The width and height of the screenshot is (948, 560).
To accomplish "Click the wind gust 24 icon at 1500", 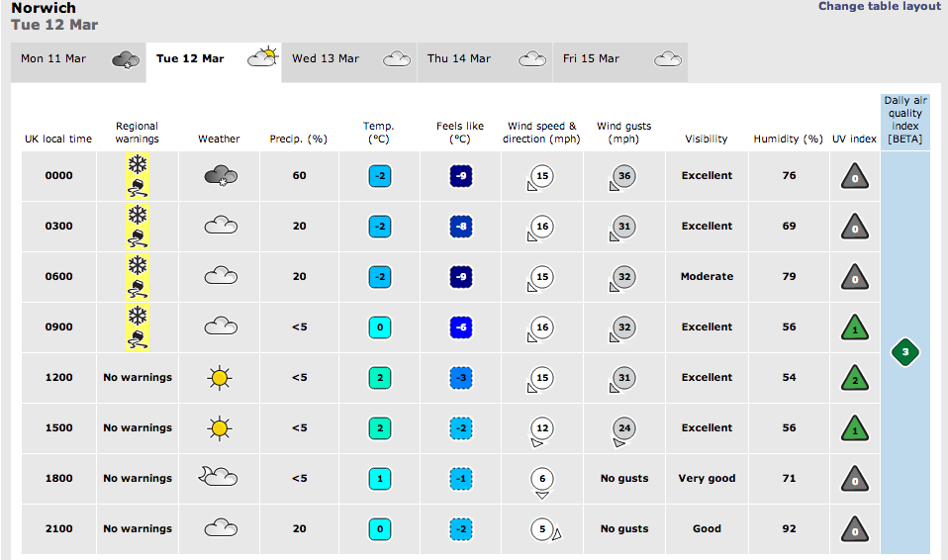I will [x=623, y=429].
